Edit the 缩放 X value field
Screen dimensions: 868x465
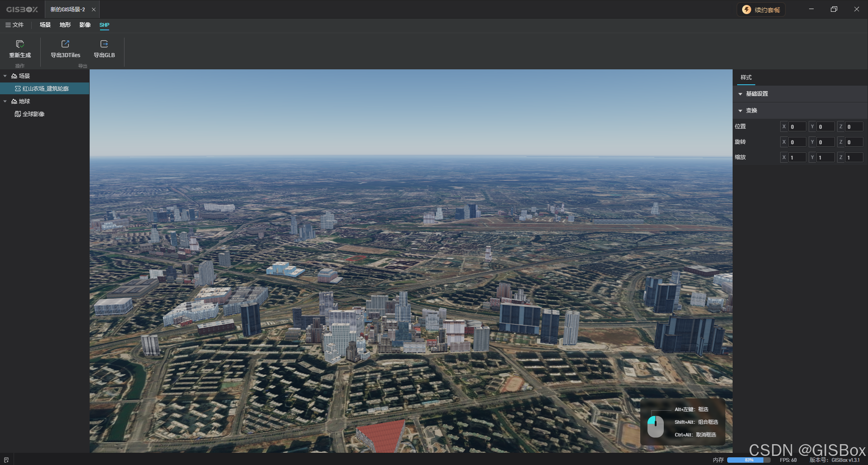coord(797,158)
